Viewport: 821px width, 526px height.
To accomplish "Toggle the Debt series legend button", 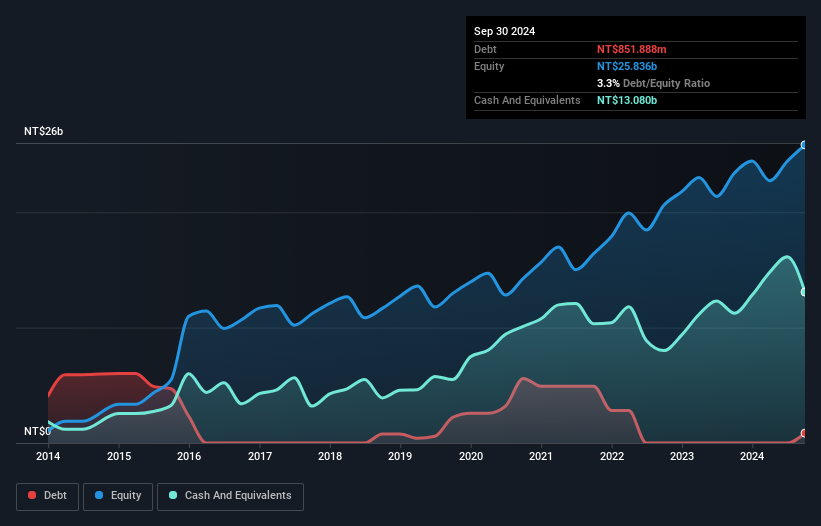I will point(48,496).
